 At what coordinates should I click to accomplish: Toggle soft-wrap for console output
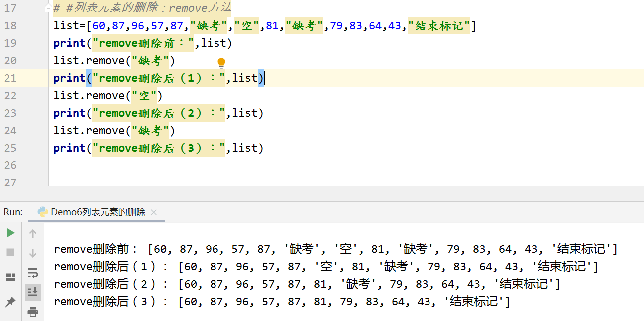click(x=33, y=273)
